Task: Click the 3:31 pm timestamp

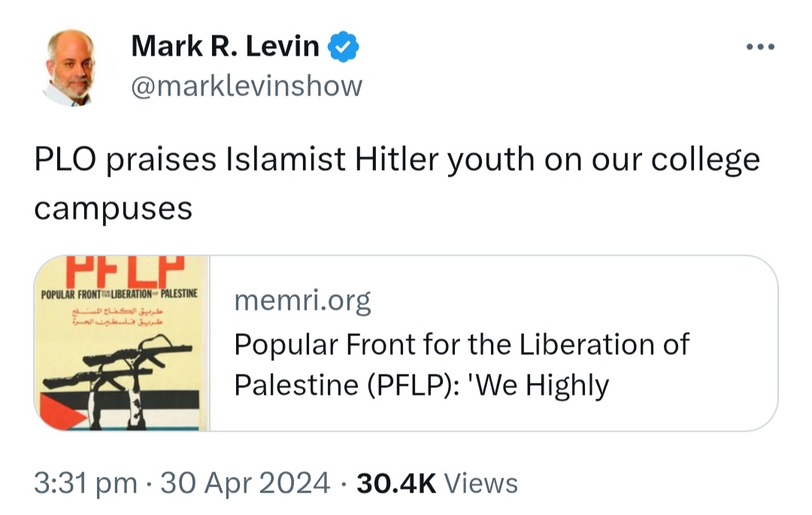Action: pyautogui.click(x=86, y=483)
